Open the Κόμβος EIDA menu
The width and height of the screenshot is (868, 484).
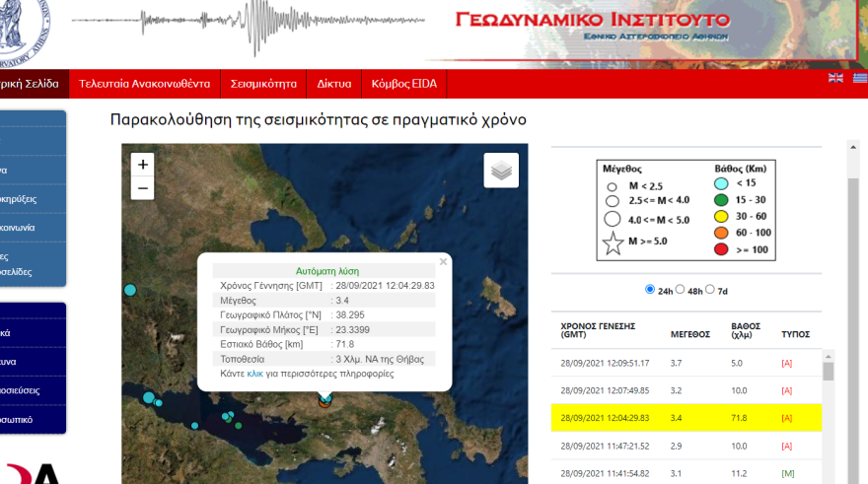[404, 84]
